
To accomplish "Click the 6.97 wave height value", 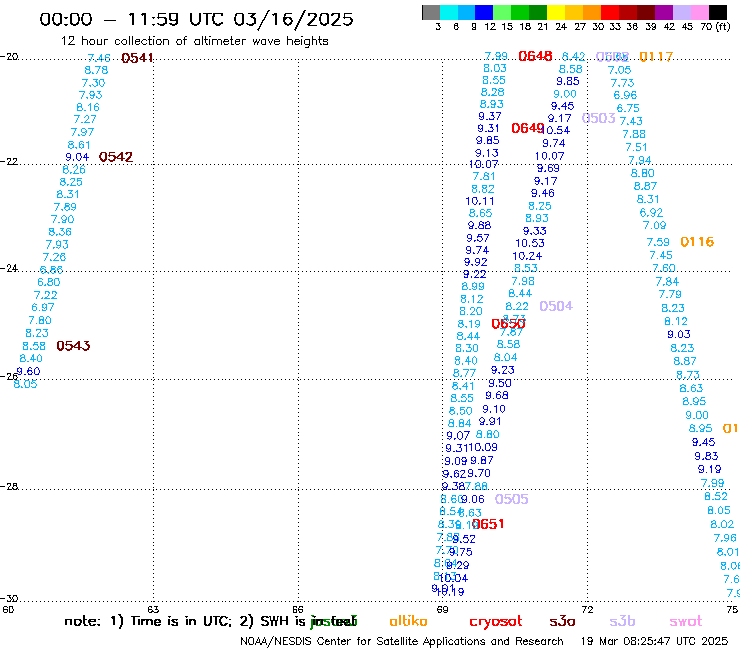I will point(43,307).
